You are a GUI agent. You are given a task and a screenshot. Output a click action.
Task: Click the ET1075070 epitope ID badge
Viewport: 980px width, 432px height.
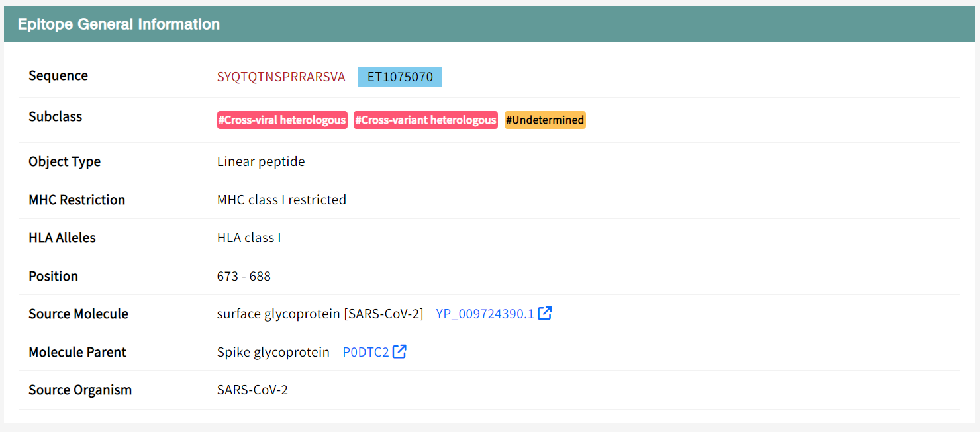click(x=400, y=77)
